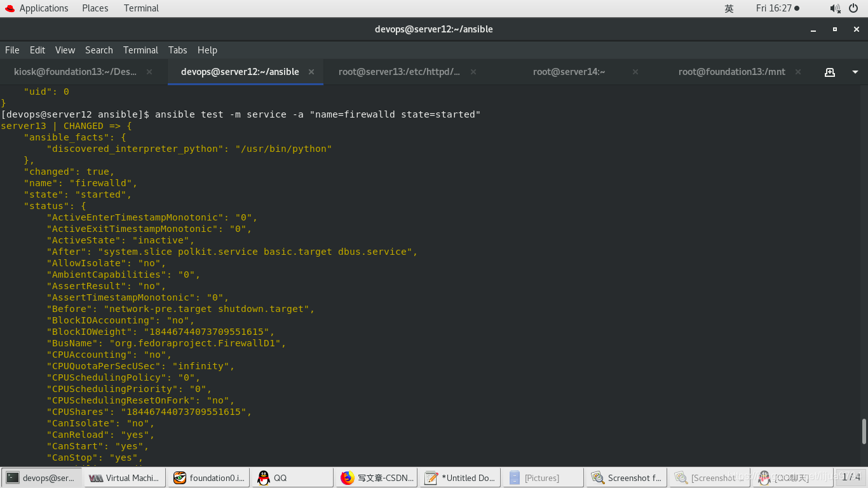Open the Terminal menu in menu bar

[x=140, y=50]
